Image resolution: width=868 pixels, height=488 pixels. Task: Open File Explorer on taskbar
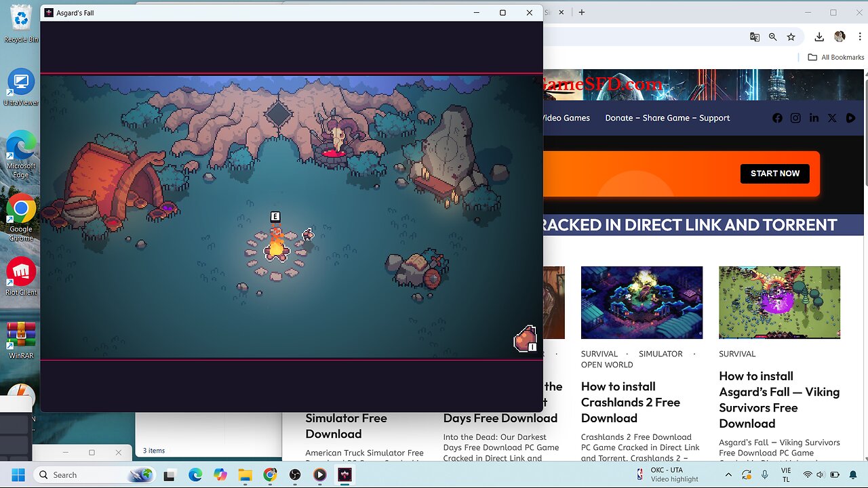pos(245,475)
